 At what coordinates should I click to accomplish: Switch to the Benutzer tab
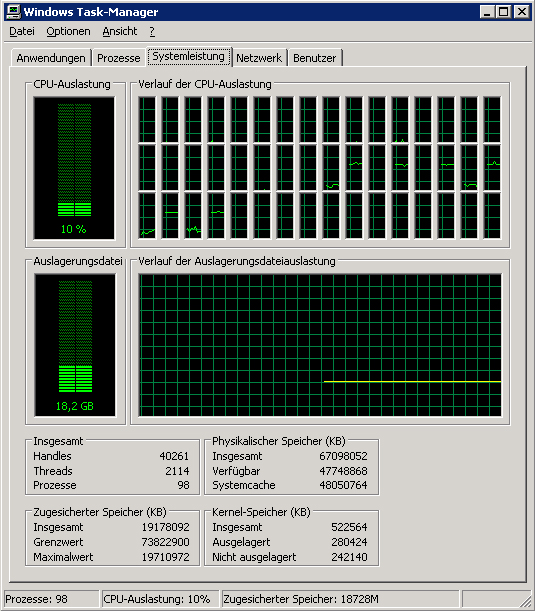tap(314, 58)
